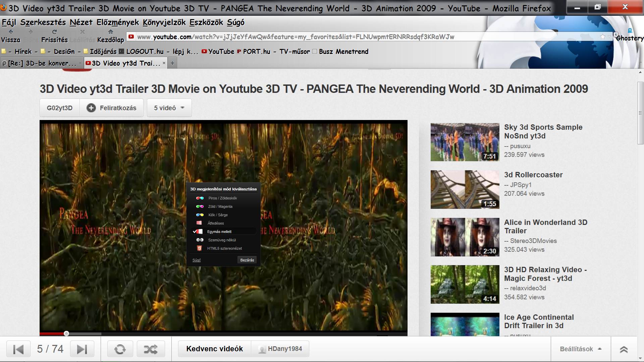Open the Súgó menu in menu bar

pyautogui.click(x=236, y=22)
